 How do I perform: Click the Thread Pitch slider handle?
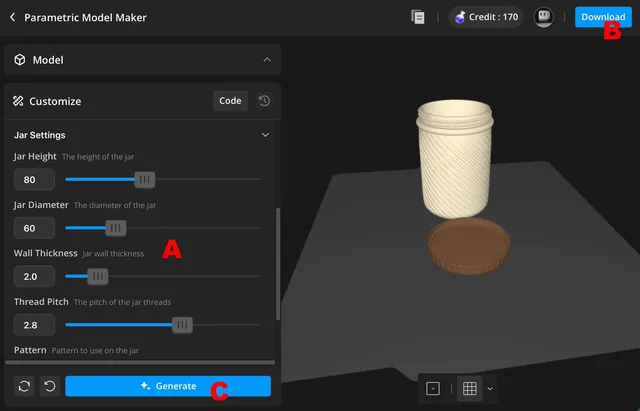(x=181, y=325)
